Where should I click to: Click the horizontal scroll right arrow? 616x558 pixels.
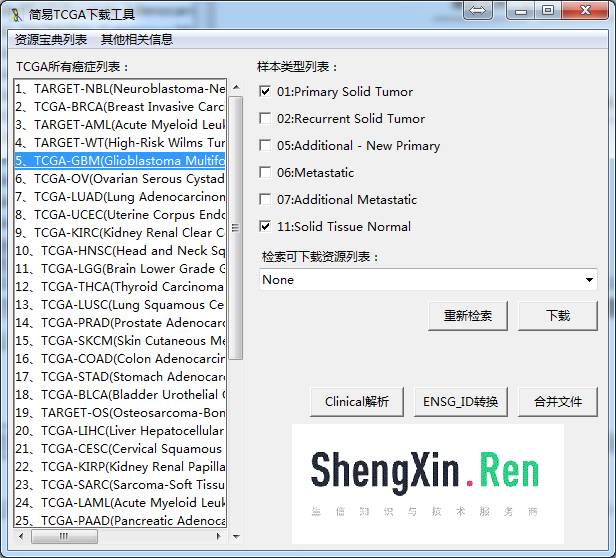[219, 536]
